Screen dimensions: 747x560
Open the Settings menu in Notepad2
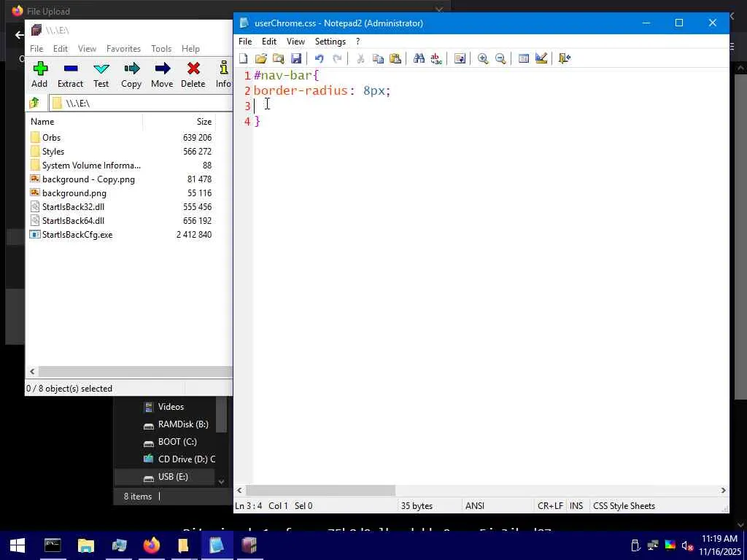click(330, 42)
